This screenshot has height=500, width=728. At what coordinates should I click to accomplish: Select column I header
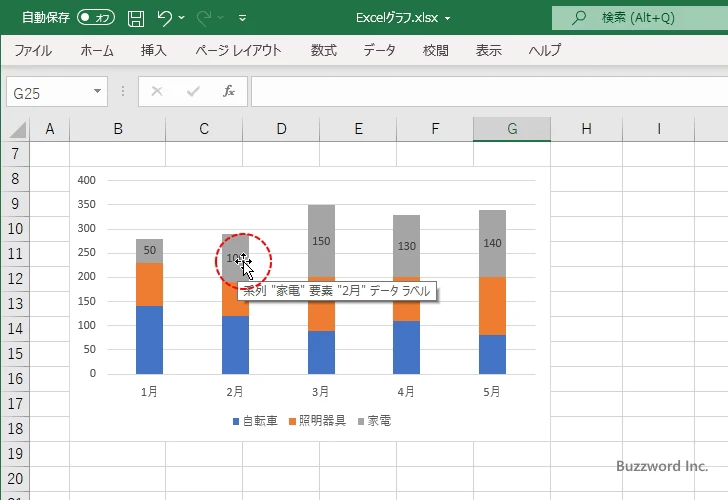coord(658,129)
